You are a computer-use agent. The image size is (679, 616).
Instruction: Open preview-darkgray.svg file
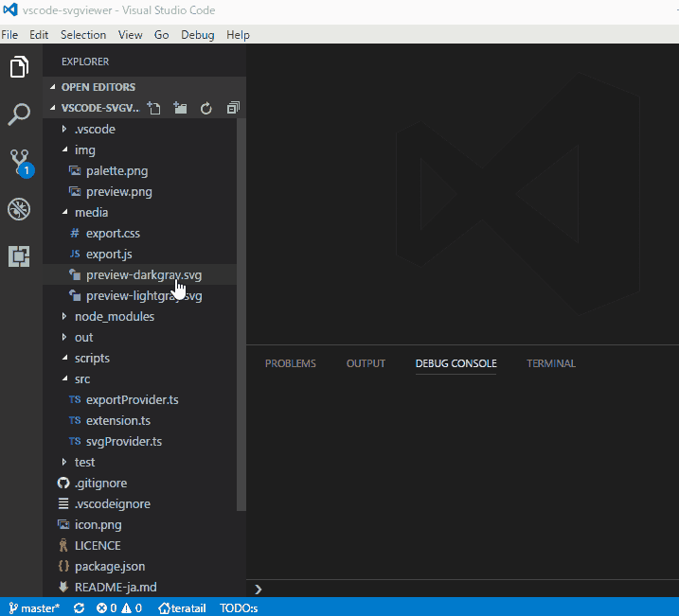click(143, 275)
